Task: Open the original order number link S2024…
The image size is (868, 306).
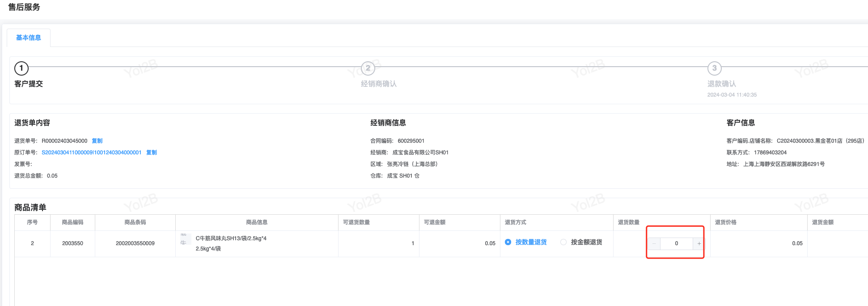Action: [91, 153]
